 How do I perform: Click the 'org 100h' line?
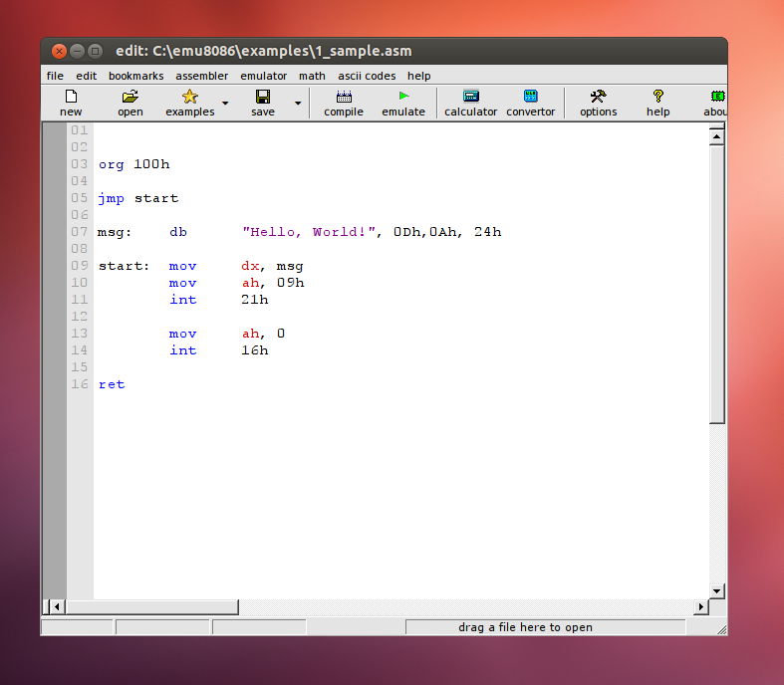134,164
